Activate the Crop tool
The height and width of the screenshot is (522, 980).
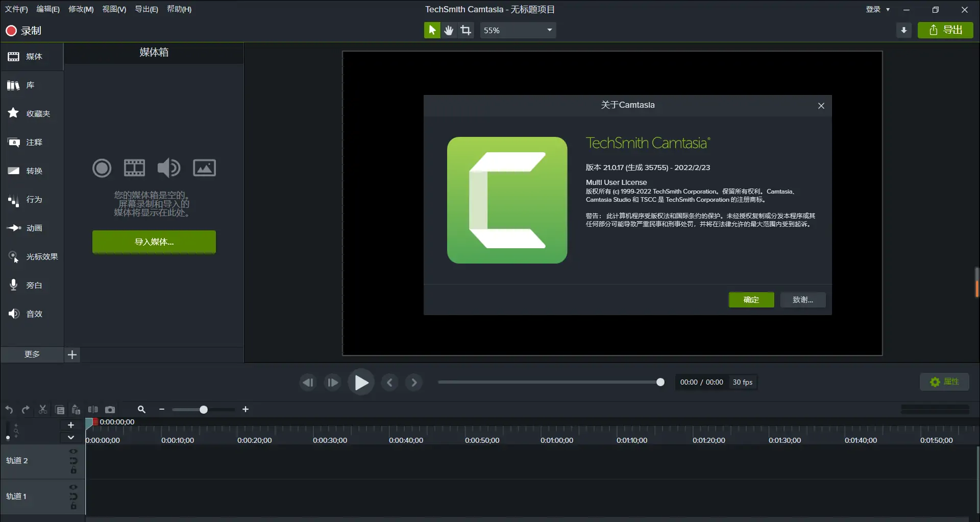(466, 30)
